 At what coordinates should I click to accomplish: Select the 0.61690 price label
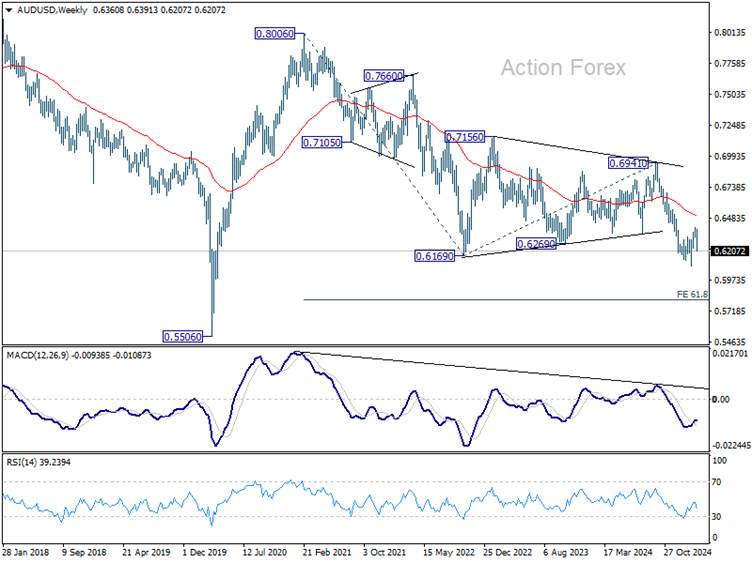point(435,256)
